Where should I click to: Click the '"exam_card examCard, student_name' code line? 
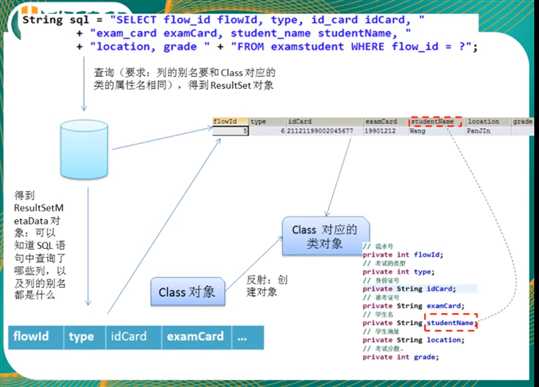coord(243,33)
